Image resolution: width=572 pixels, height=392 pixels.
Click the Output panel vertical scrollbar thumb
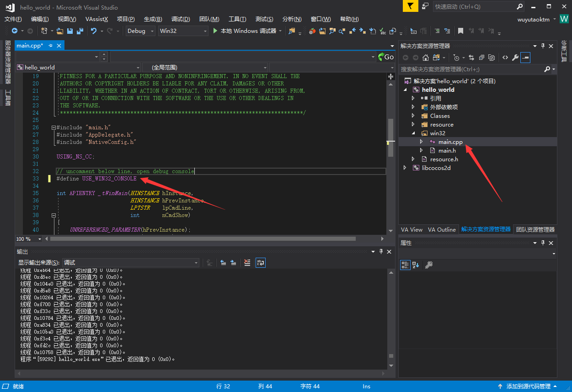point(390,355)
